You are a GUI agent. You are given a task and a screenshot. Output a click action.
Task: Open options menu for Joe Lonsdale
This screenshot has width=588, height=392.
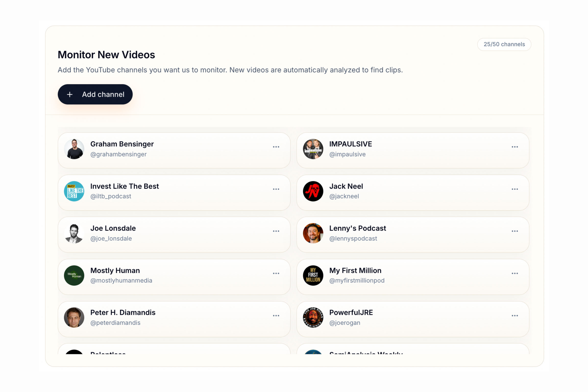tap(276, 231)
